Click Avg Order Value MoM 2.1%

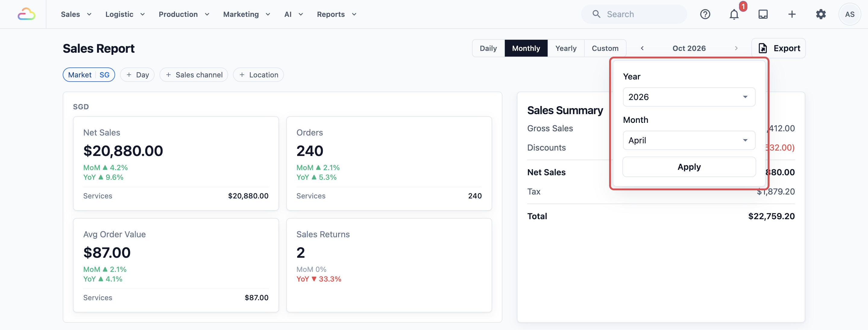(105, 269)
